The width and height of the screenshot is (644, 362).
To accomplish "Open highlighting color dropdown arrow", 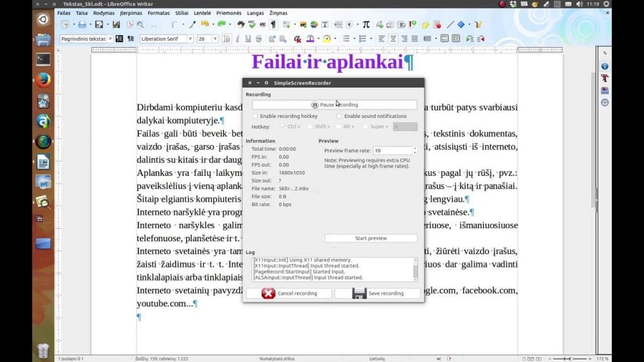I will (x=335, y=38).
